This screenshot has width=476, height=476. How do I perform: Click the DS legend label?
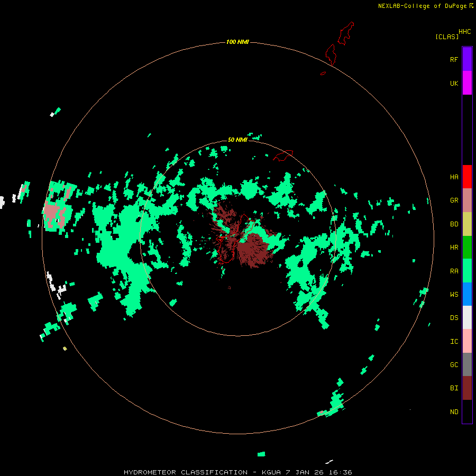(454, 318)
